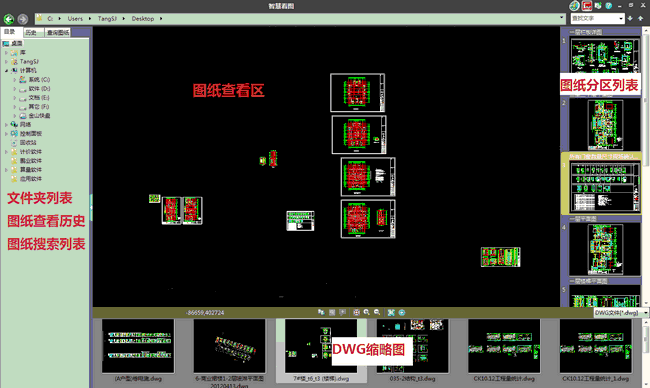
Task: Click TangSJ in the address breadcrumb
Action: click(x=107, y=19)
